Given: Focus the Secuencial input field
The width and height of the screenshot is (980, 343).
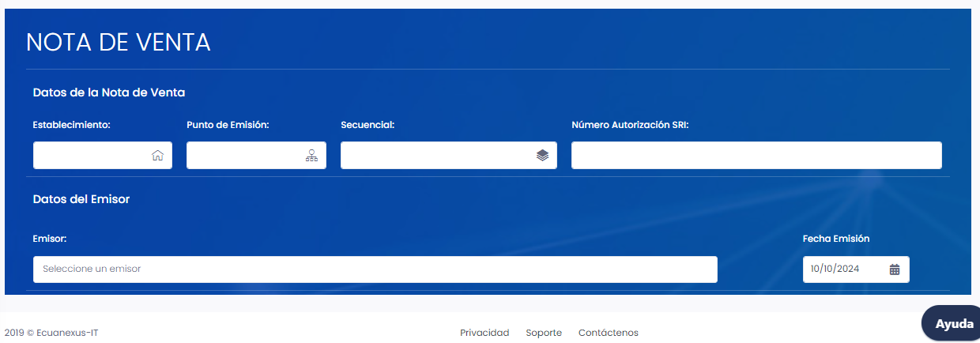Looking at the screenshot, I should click(449, 156).
